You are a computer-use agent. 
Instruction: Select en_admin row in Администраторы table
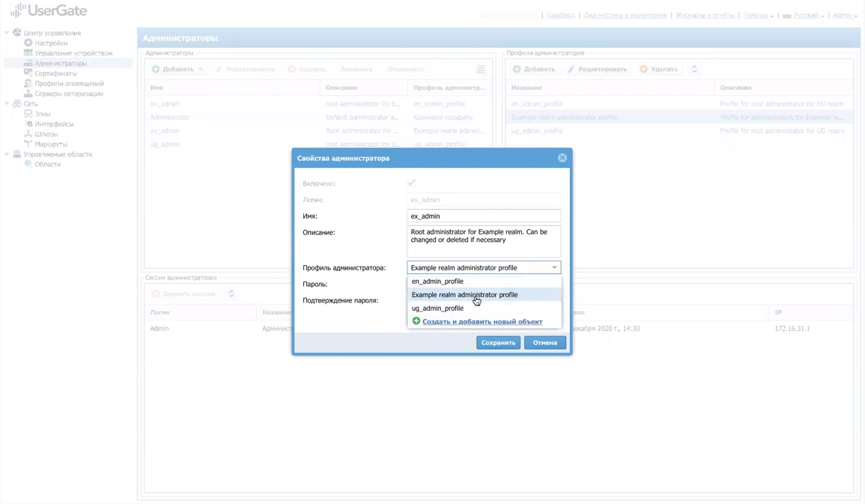pyautogui.click(x=318, y=103)
